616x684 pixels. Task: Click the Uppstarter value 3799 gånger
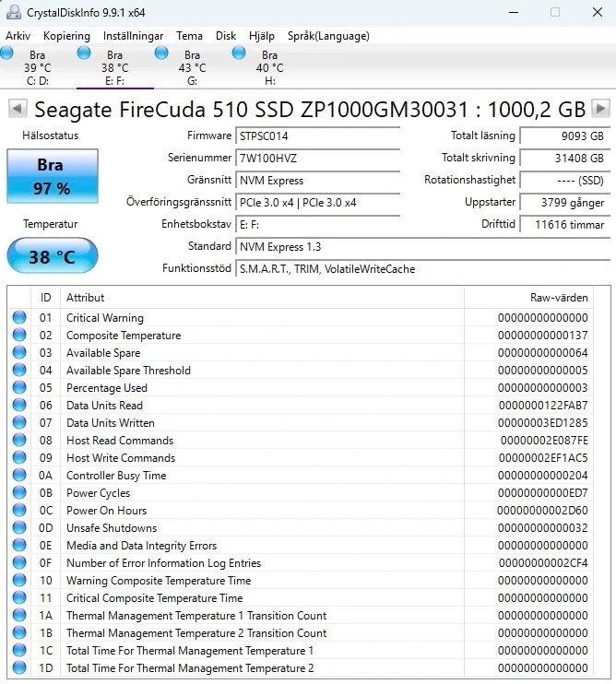pyautogui.click(x=565, y=203)
